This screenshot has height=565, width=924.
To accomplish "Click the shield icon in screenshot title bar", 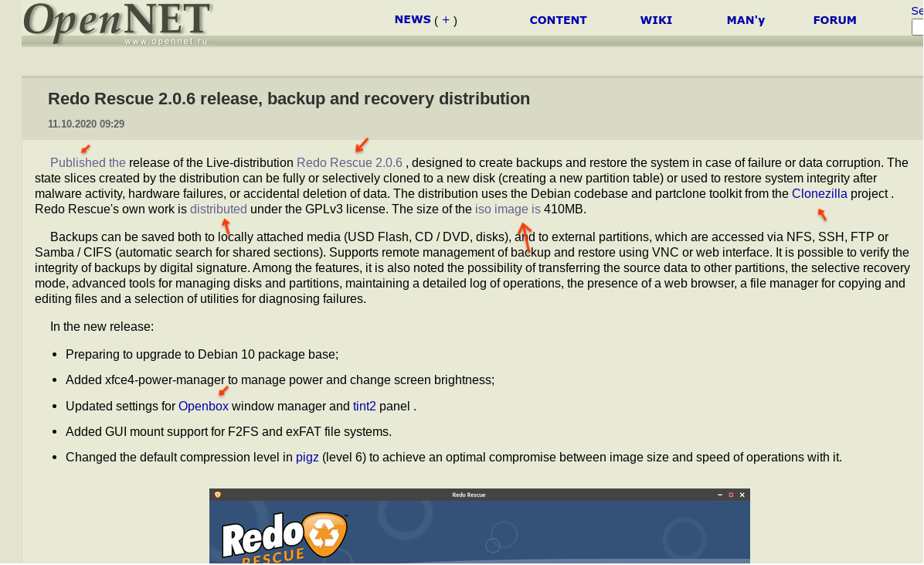I will coord(218,495).
